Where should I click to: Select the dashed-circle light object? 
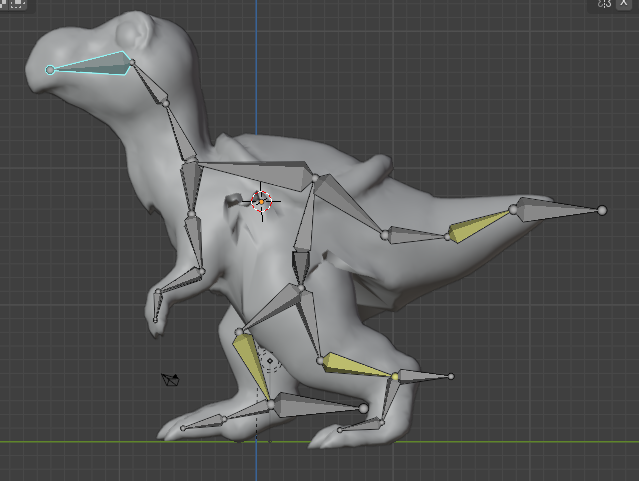270,361
